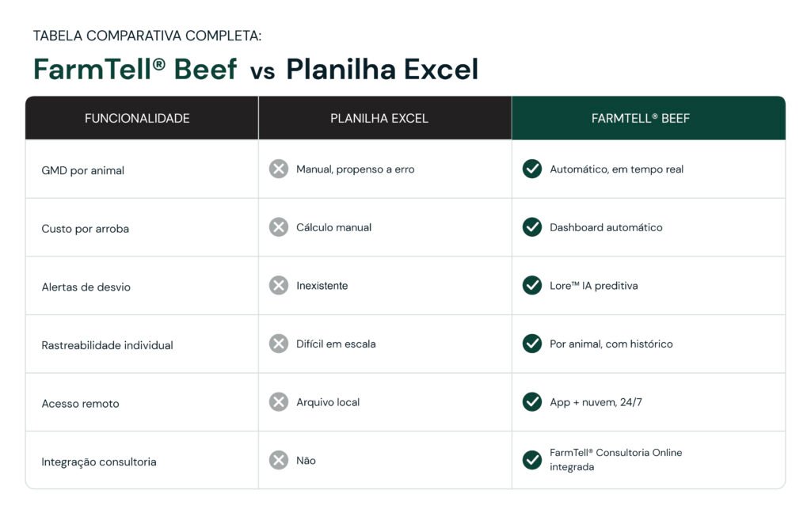
Task: Click the Rastreabilidade individual row label
Action: tap(107, 345)
